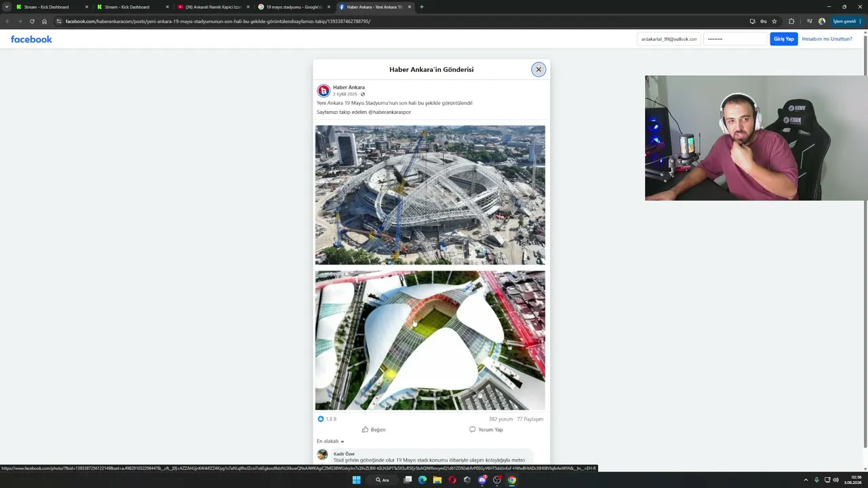
Task: Close the Ankaralı Namık YouTube tab
Action: (x=248, y=7)
